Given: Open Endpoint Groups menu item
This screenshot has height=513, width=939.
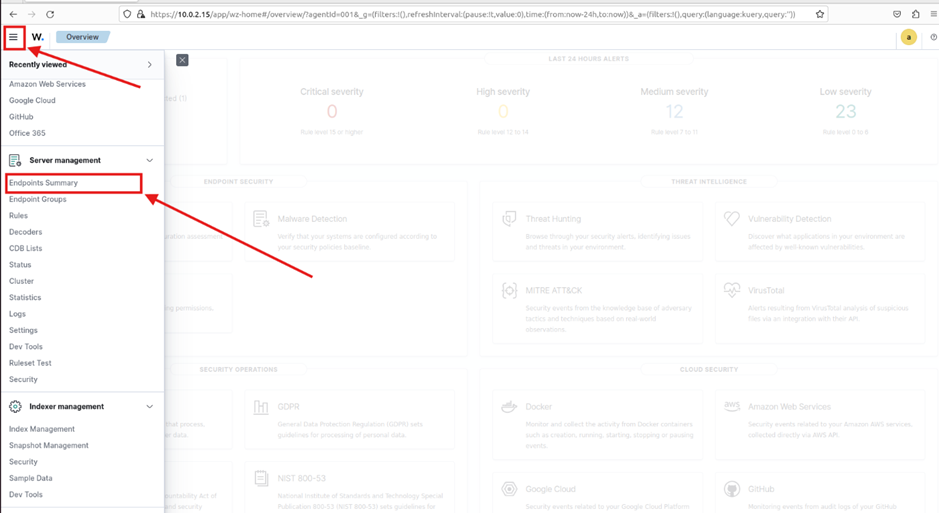Looking at the screenshot, I should click(38, 199).
